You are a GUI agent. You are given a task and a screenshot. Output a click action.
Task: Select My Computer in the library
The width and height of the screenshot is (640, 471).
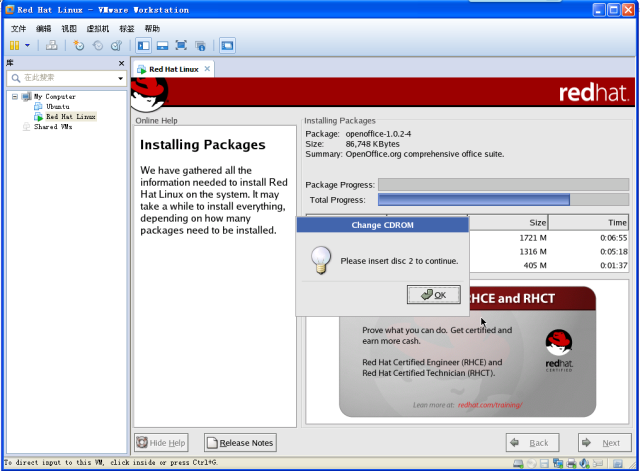[x=55, y=97]
